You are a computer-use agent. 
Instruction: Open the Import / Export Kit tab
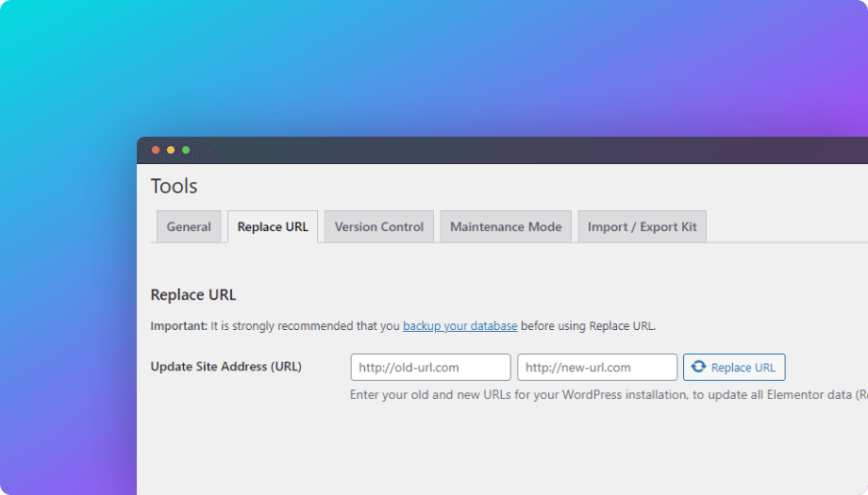[x=642, y=227]
